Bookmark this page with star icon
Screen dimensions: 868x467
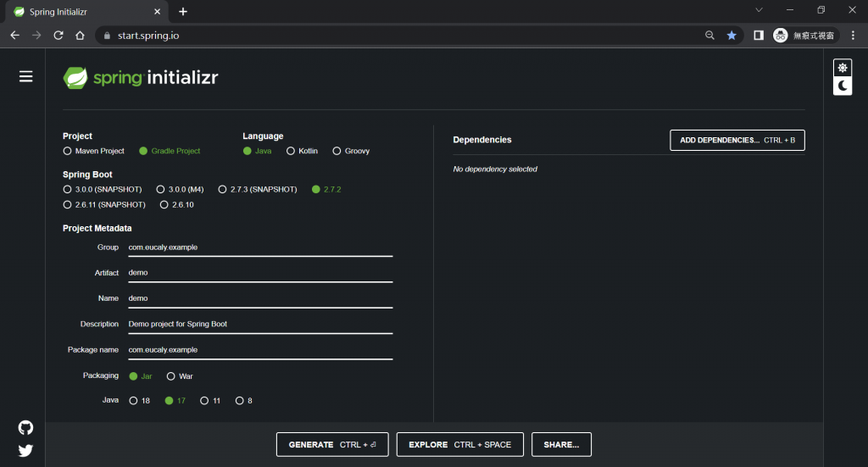pyautogui.click(x=732, y=36)
